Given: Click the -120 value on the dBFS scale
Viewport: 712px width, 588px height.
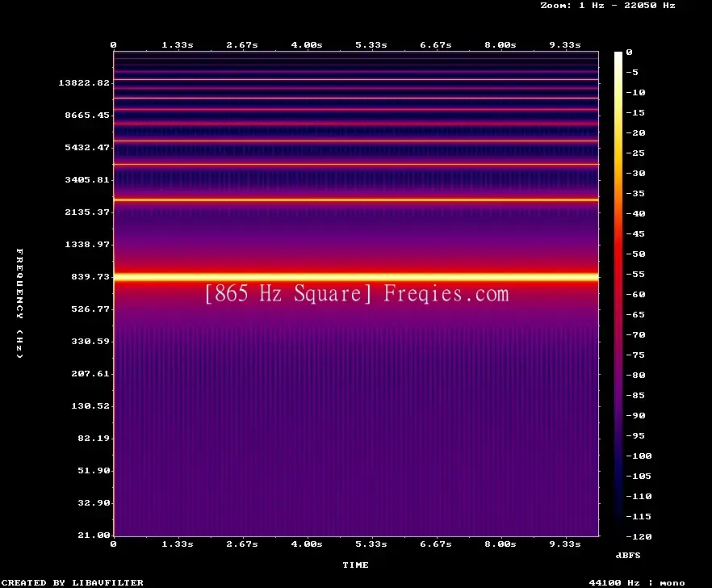Looking at the screenshot, I should click(x=639, y=536).
